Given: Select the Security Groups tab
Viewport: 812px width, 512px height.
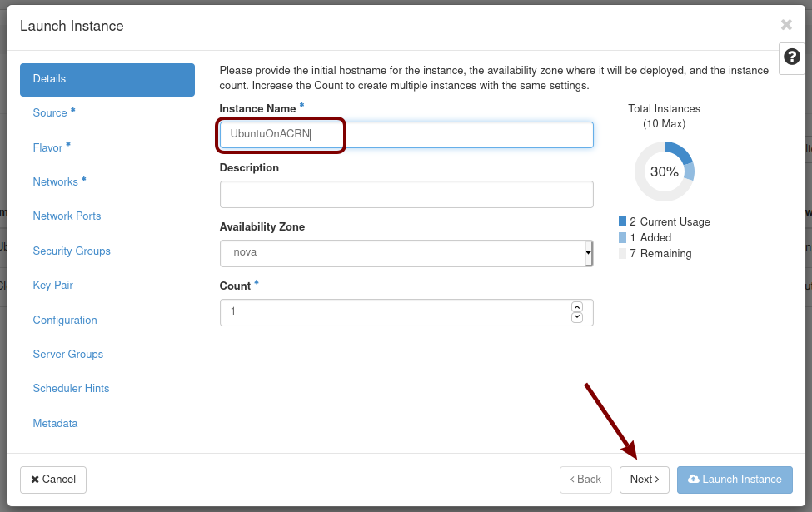Looking at the screenshot, I should point(72,251).
